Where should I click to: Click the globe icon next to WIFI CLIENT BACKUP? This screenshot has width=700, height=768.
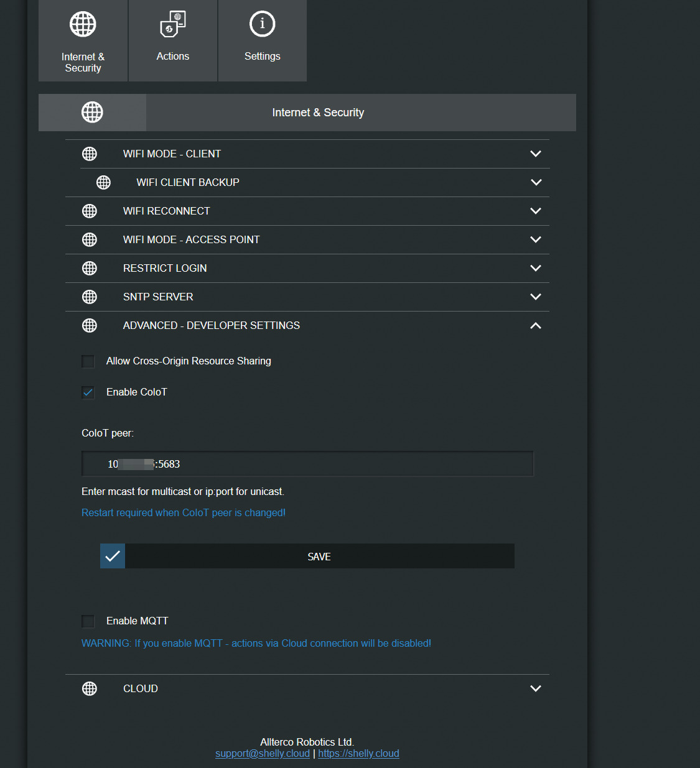pyautogui.click(x=103, y=182)
